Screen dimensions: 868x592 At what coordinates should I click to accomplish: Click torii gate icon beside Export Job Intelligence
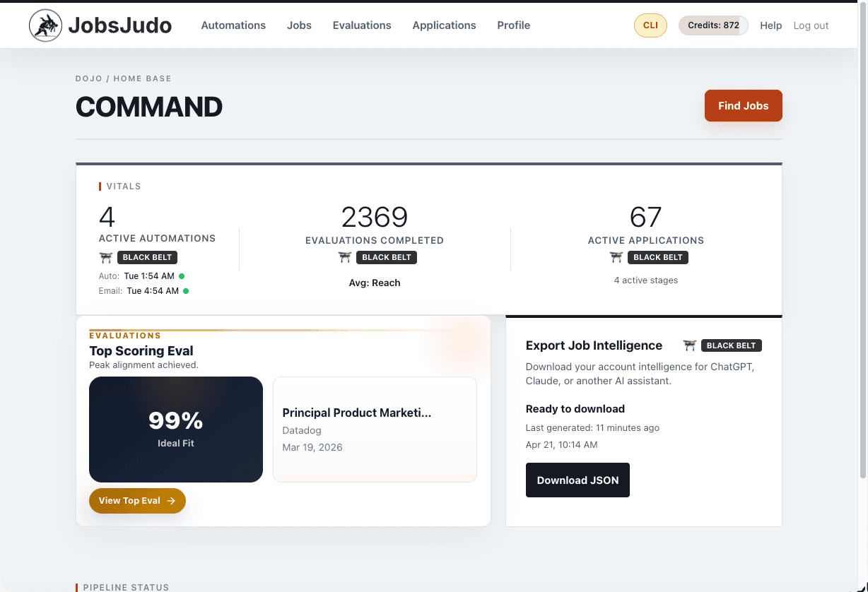[690, 345]
